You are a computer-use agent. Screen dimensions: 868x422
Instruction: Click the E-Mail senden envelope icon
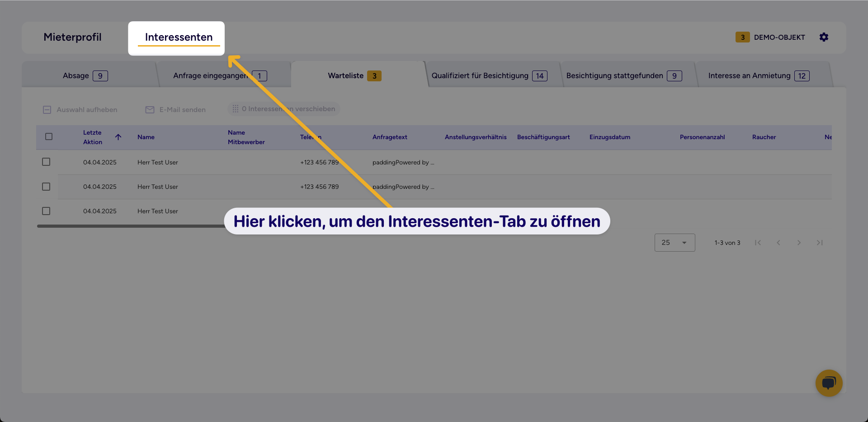click(150, 109)
